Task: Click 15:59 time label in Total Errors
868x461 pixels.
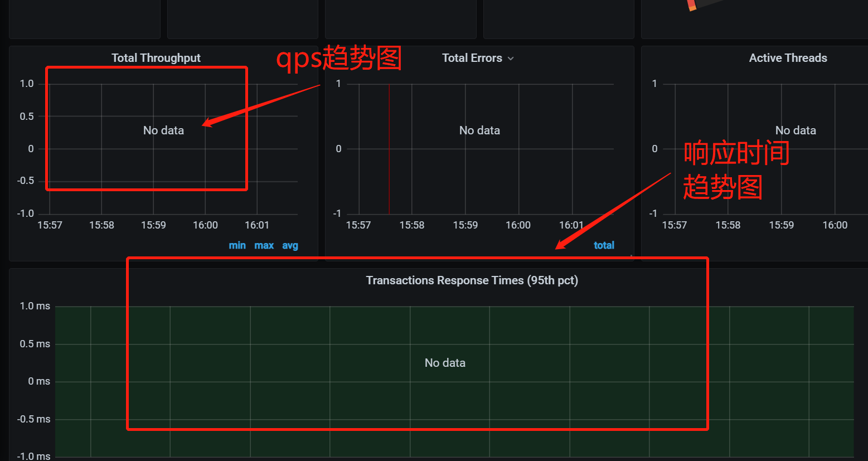Action: 465,225
